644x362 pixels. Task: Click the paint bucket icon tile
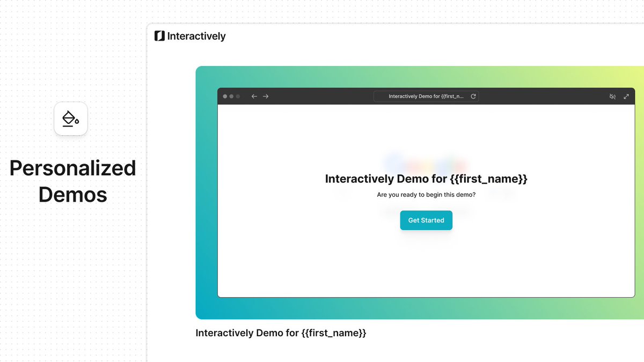[71, 119]
